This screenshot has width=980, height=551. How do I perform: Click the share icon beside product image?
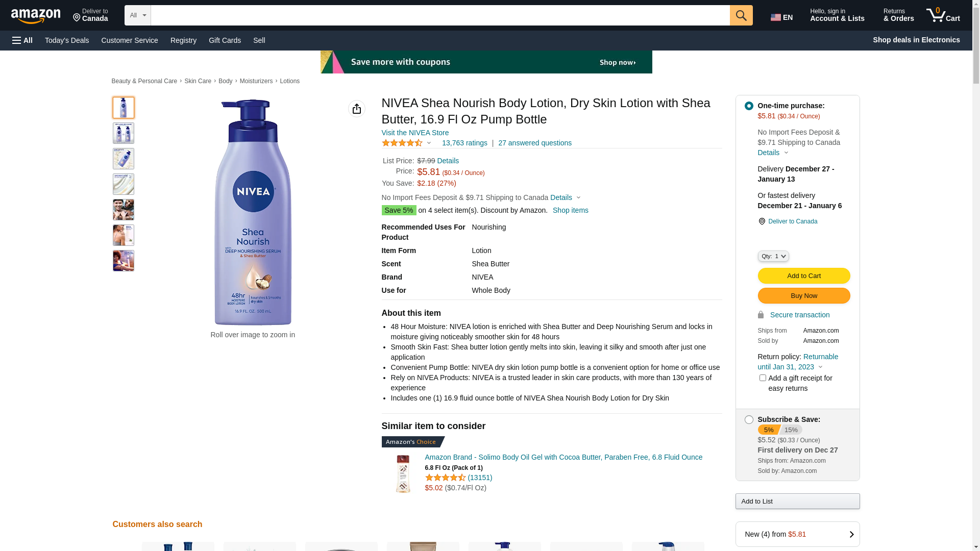coord(356,109)
